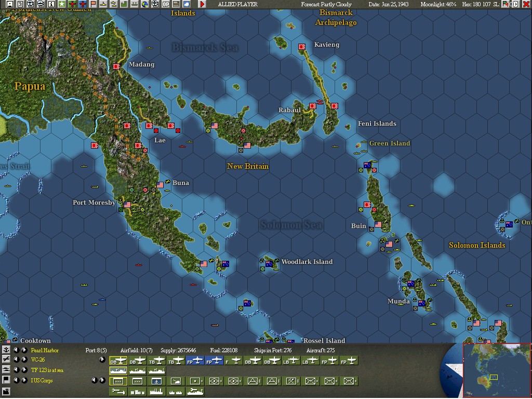Image resolution: width=532 pixels, height=399 pixels.
Task: Select the US base flag at Buin
Action: 378,224
